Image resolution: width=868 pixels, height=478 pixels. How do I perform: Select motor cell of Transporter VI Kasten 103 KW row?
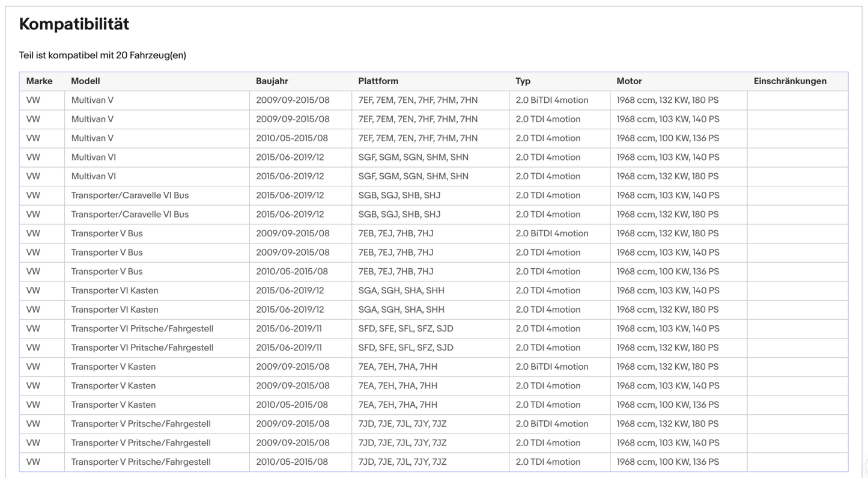(667, 290)
